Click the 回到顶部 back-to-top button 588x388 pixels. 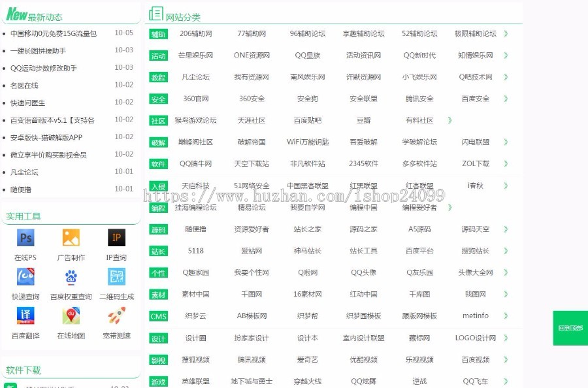click(x=570, y=328)
